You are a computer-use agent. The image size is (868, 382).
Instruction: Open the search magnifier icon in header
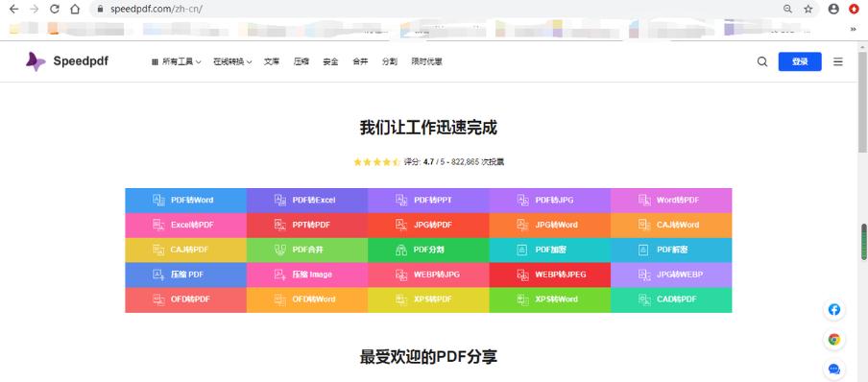[762, 62]
